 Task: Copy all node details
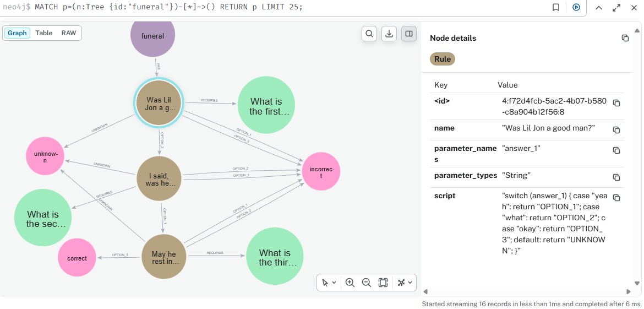tap(625, 38)
